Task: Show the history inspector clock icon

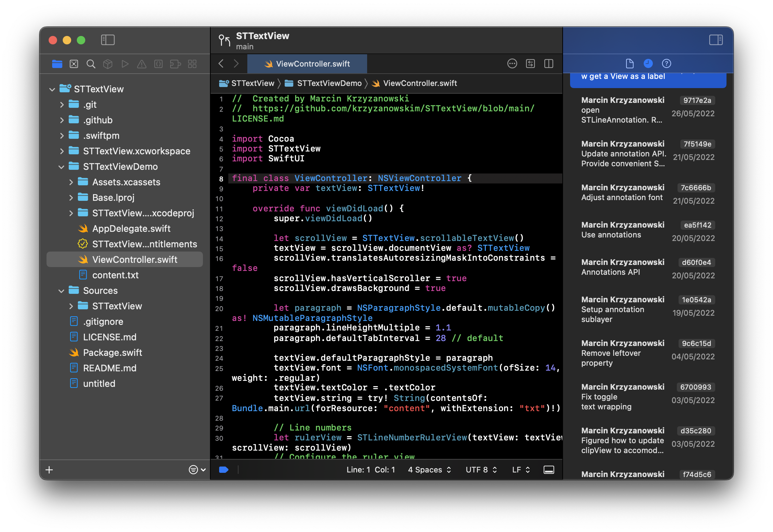Action: (648, 63)
